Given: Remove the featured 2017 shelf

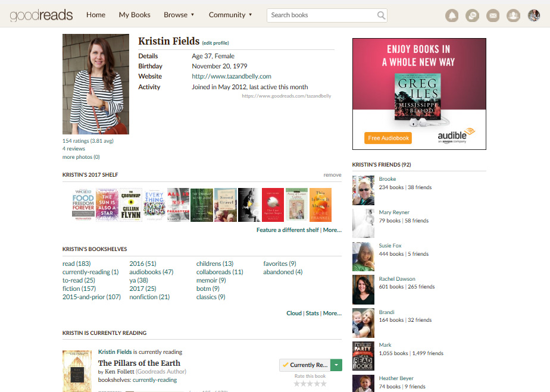Looking at the screenshot, I should 332,175.
